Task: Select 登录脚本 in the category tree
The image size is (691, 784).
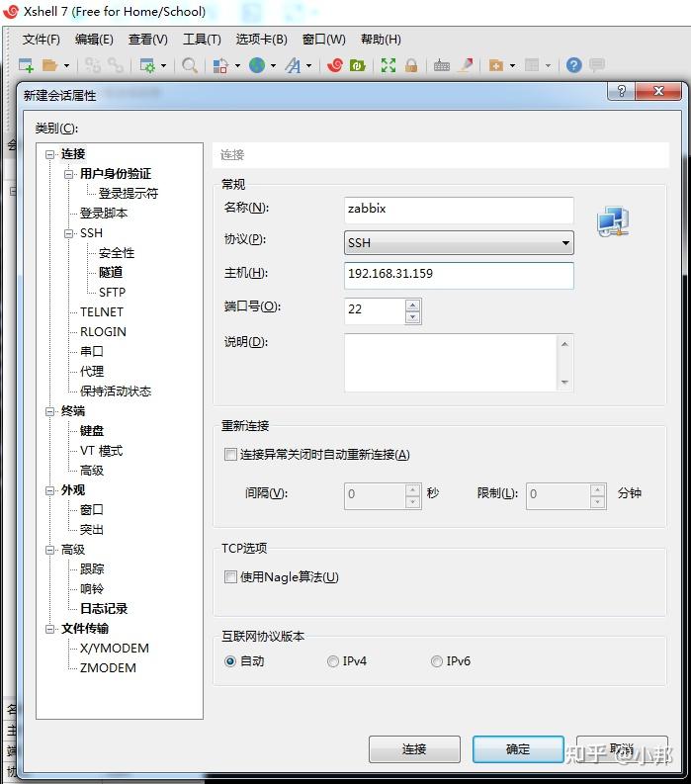Action: tap(104, 214)
